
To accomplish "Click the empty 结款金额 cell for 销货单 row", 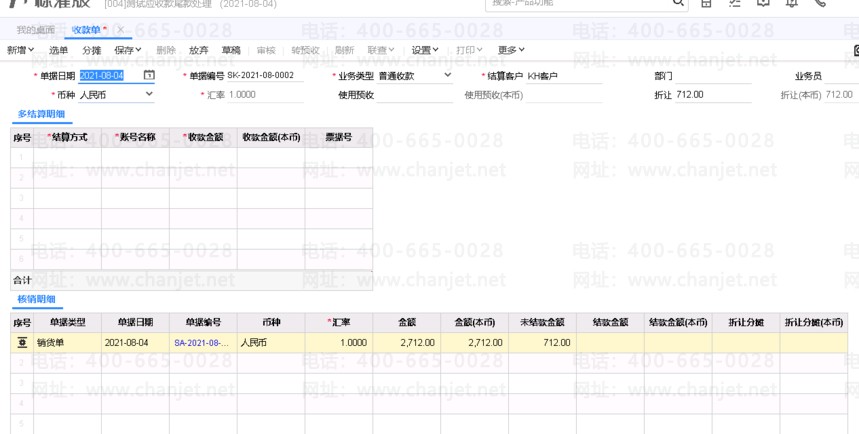I will pos(610,343).
